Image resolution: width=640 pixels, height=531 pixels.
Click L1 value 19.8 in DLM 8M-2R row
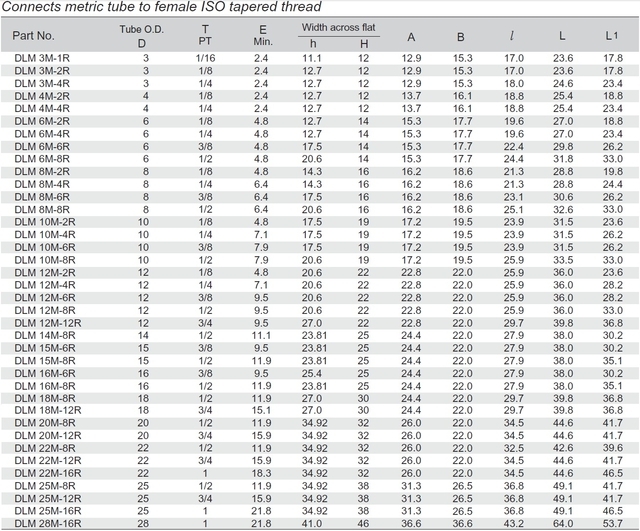pos(613,171)
